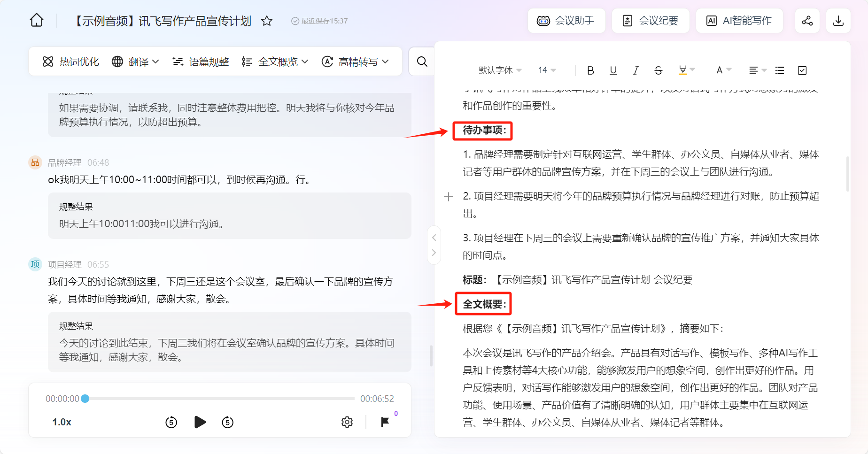Expand panel with right chevron
The image size is (868, 454).
click(434, 253)
